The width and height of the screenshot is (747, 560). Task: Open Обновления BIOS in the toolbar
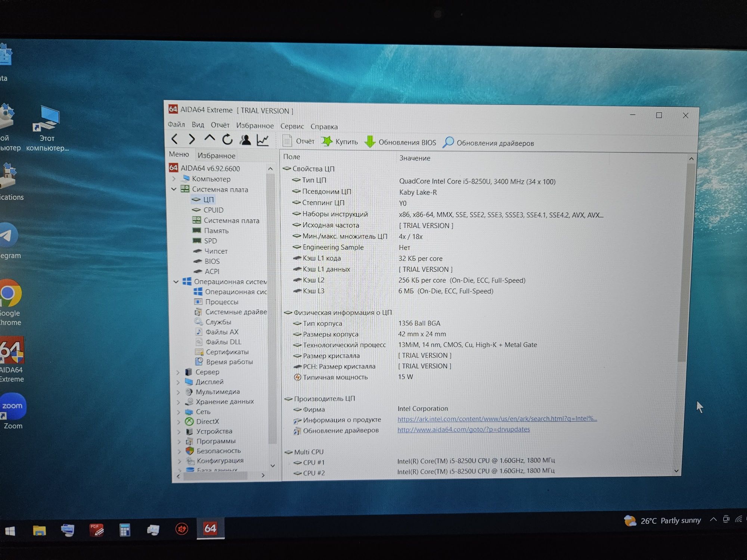400,142
